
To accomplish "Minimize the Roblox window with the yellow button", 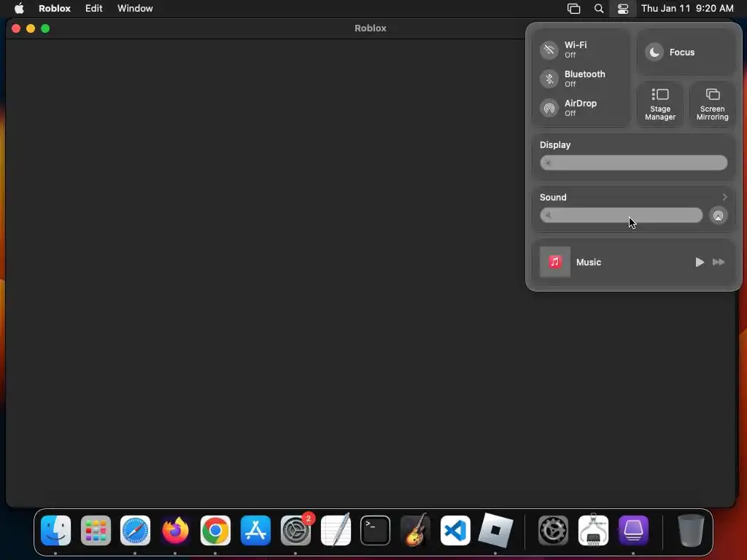I will pyautogui.click(x=31, y=28).
